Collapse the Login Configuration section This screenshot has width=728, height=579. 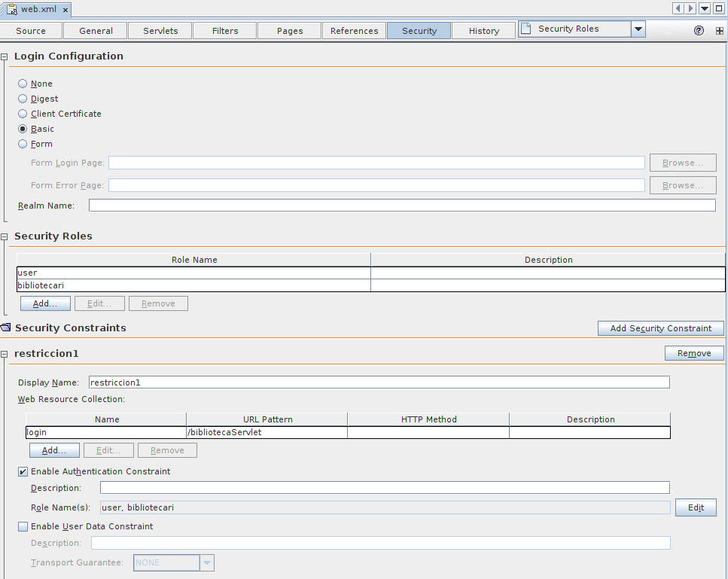[x=5, y=56]
